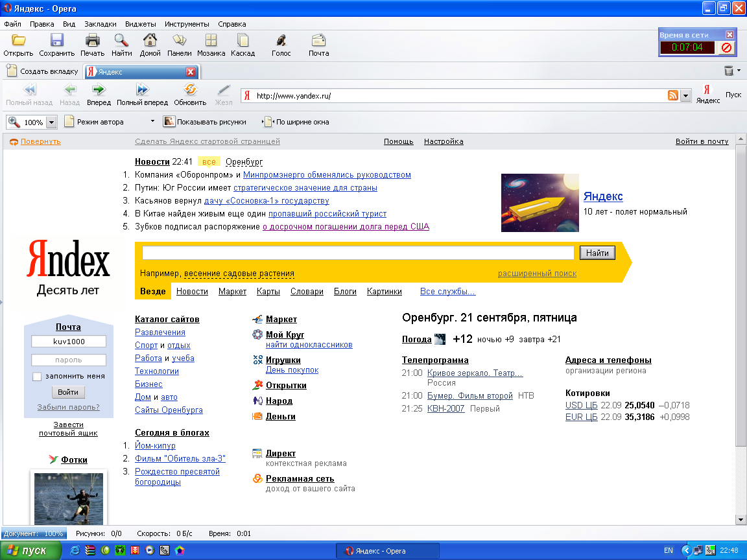The image size is (747, 560).
Task: Open the Виджеты menu
Action: (x=141, y=24)
